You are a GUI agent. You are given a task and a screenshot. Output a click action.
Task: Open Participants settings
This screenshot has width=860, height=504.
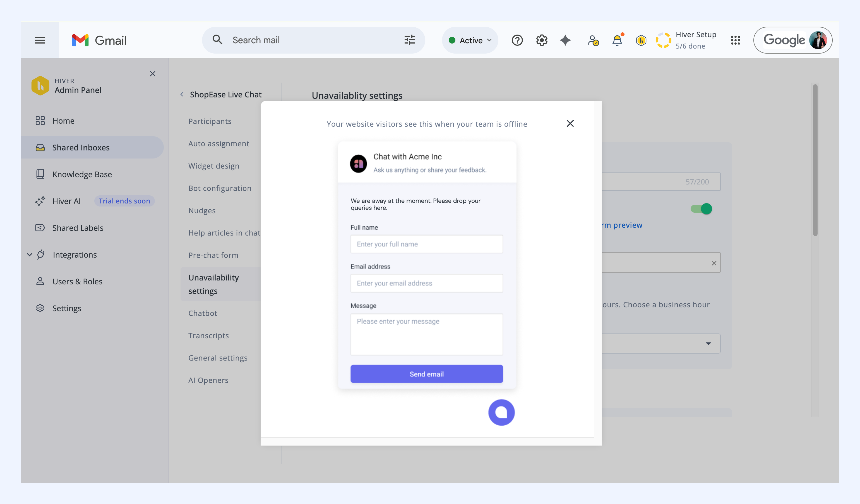point(210,121)
